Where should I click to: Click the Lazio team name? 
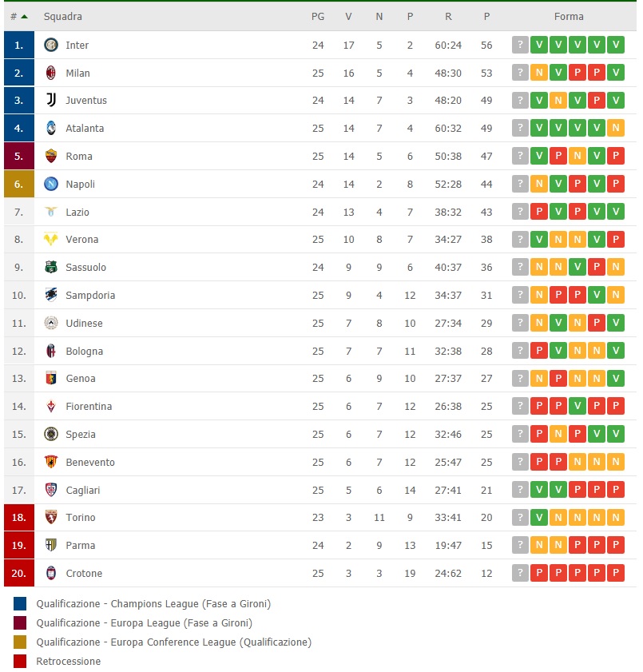pyautogui.click(x=77, y=212)
